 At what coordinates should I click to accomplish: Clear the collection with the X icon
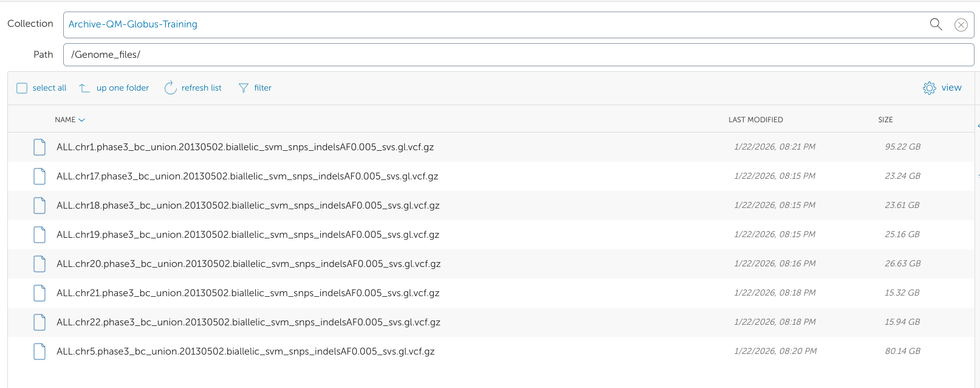click(x=961, y=25)
